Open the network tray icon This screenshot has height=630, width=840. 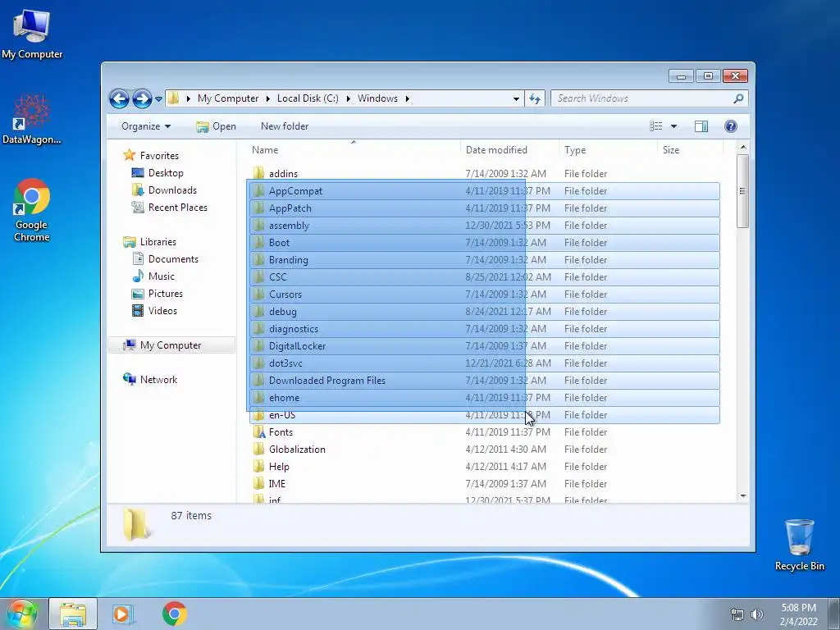click(737, 614)
